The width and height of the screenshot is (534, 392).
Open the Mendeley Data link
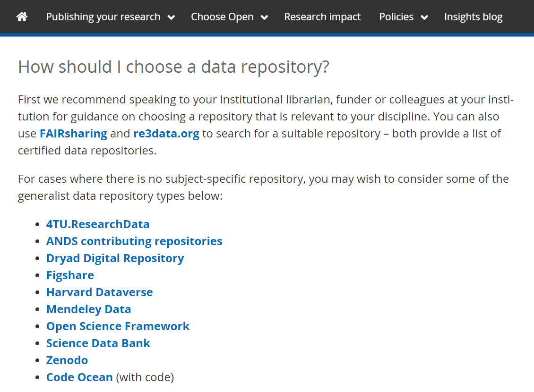click(x=88, y=309)
